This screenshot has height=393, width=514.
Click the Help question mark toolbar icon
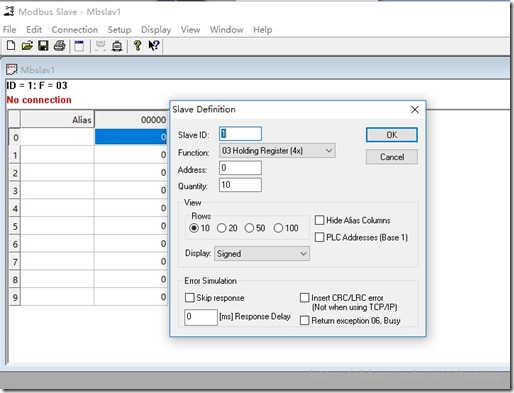[137, 45]
